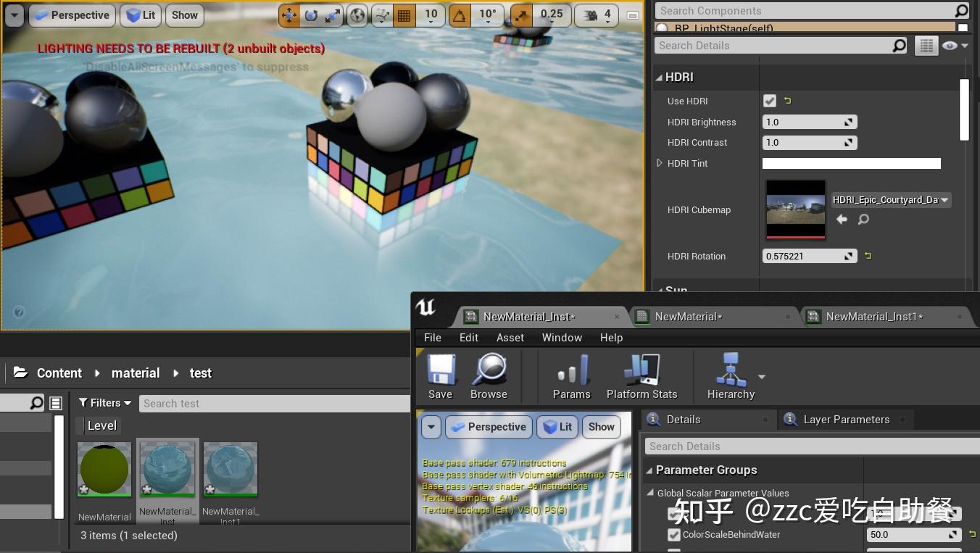This screenshot has height=553, width=980.
Task: Open camera speed 4 setting
Action: coord(597,15)
